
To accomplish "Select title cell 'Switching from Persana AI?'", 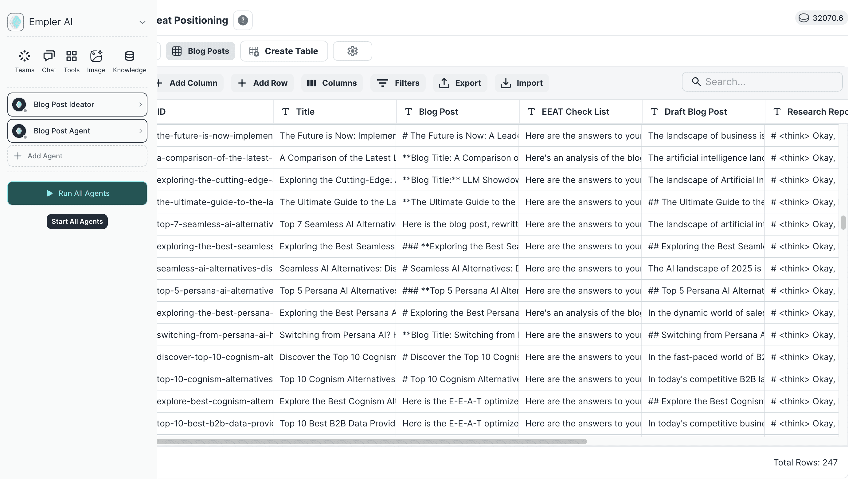I will coord(334,335).
